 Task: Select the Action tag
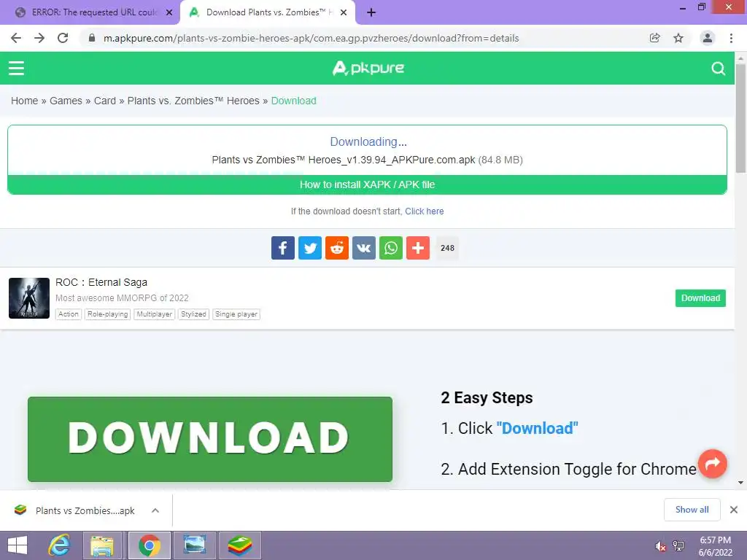click(x=68, y=314)
